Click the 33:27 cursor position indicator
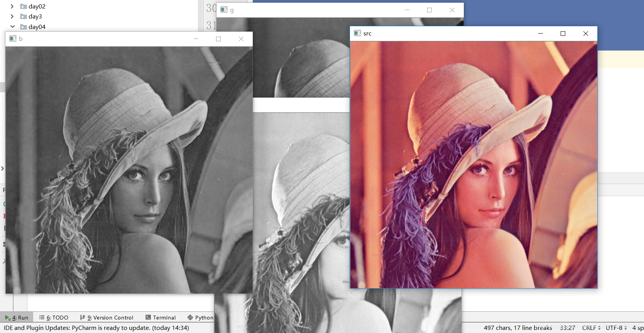 [x=568, y=328]
